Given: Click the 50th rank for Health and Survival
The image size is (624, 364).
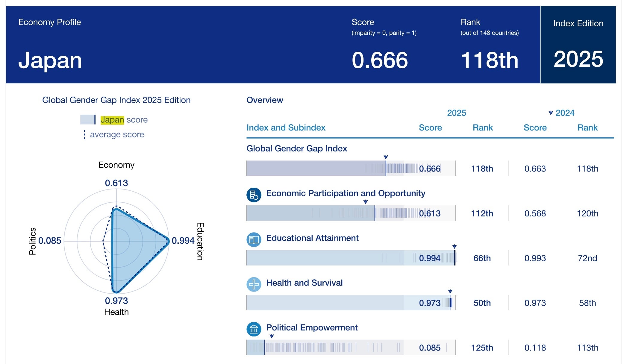Looking at the screenshot, I should pyautogui.click(x=482, y=303).
